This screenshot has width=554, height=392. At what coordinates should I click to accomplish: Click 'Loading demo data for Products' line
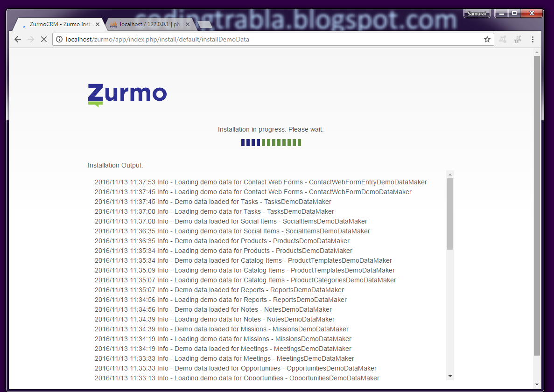223,251
